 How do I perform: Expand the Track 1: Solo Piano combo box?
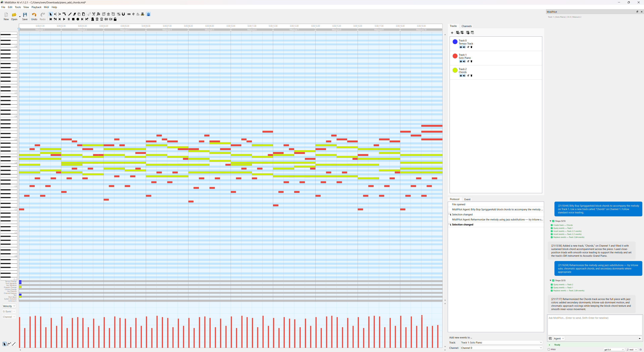tap(501, 342)
